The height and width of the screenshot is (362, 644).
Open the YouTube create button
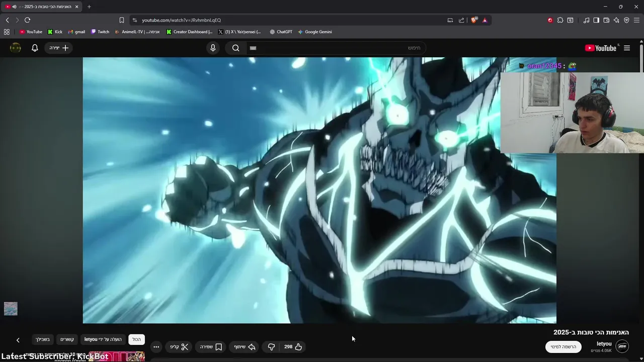[59, 48]
